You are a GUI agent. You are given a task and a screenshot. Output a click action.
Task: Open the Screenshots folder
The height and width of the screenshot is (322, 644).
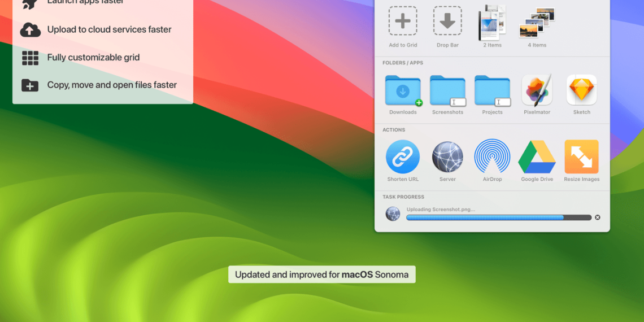tap(447, 90)
